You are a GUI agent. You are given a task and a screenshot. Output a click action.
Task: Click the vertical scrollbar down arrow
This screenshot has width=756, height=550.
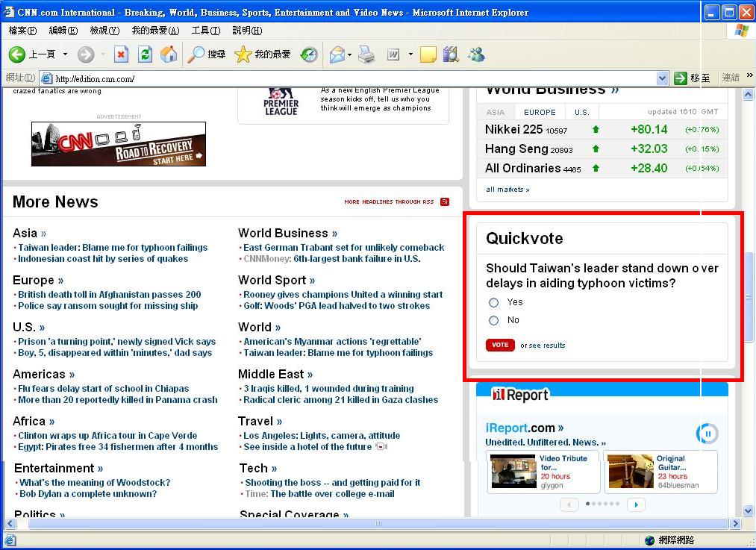pyautogui.click(x=749, y=510)
